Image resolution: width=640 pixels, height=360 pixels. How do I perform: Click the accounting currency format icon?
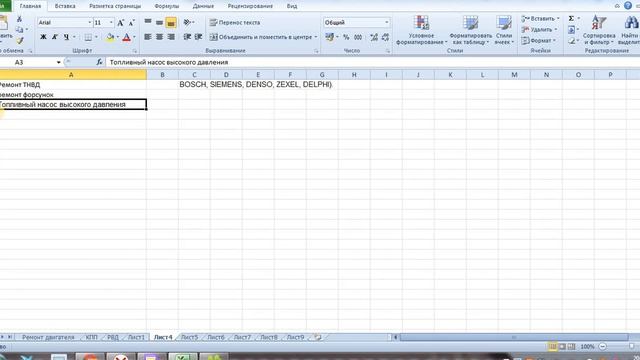[x=329, y=38]
